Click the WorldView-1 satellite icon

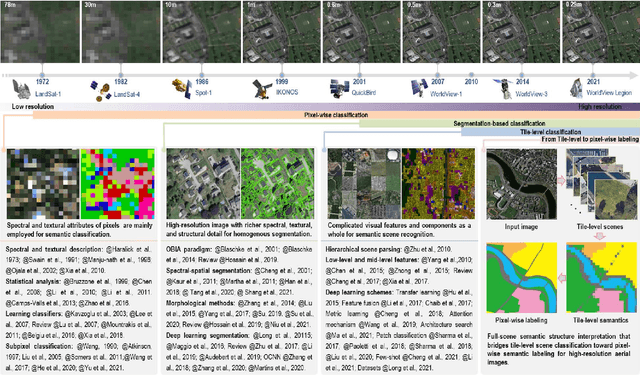[x=419, y=88]
